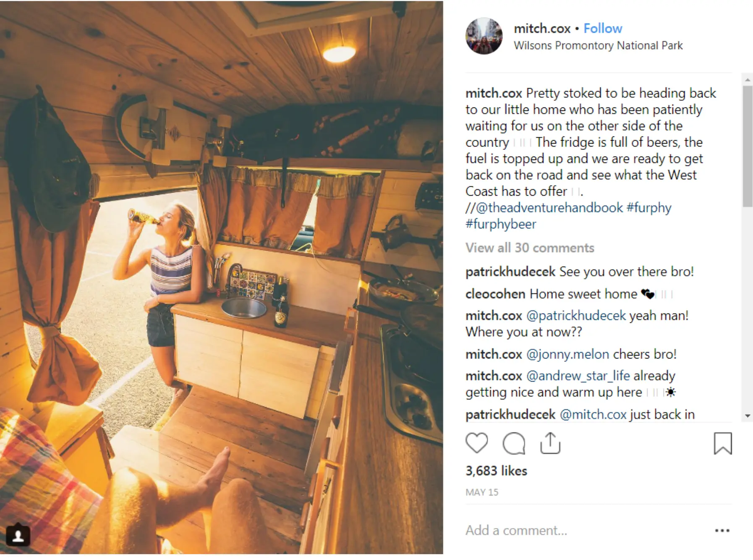This screenshot has height=560, width=753.
Task: Click the Add a comment field
Action: 588,531
